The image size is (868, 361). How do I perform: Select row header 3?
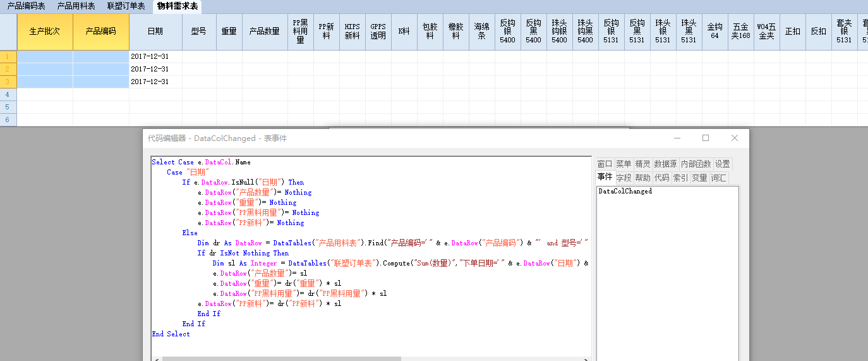click(x=8, y=82)
